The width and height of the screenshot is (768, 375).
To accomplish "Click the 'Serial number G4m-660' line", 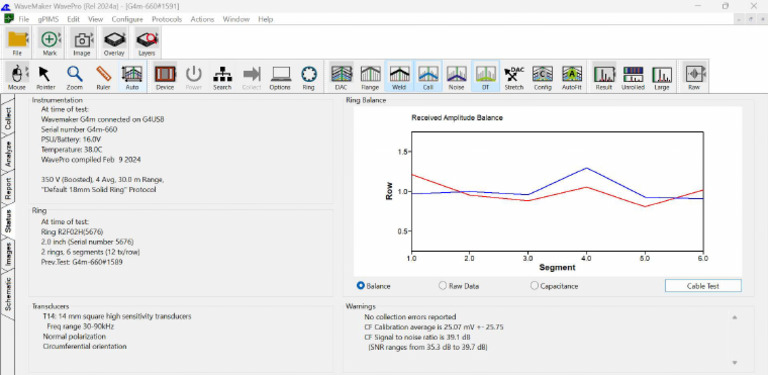I will point(79,129).
